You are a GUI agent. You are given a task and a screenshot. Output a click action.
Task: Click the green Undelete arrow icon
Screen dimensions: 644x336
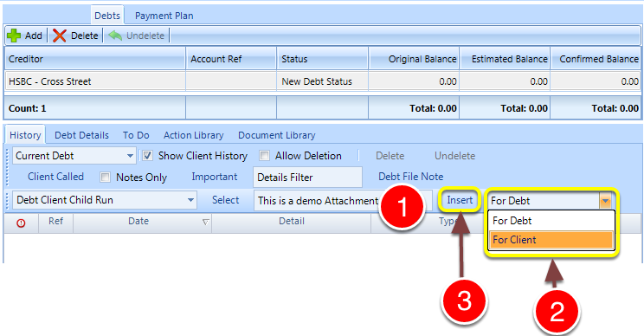click(115, 36)
